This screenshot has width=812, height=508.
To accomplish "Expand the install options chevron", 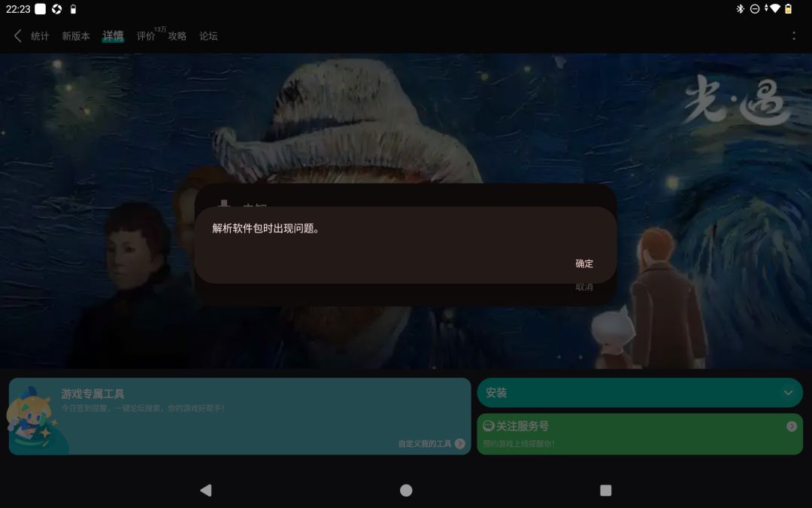I will coord(788,392).
